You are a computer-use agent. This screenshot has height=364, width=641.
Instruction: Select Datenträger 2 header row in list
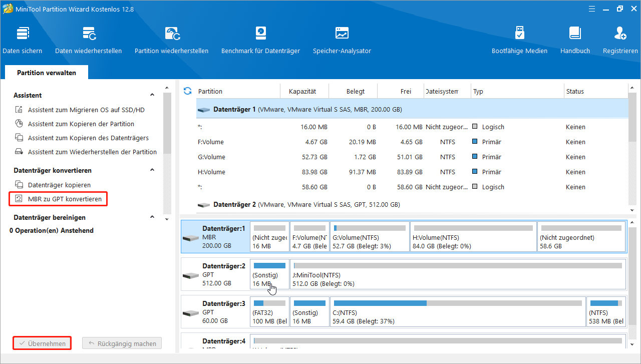pos(412,204)
